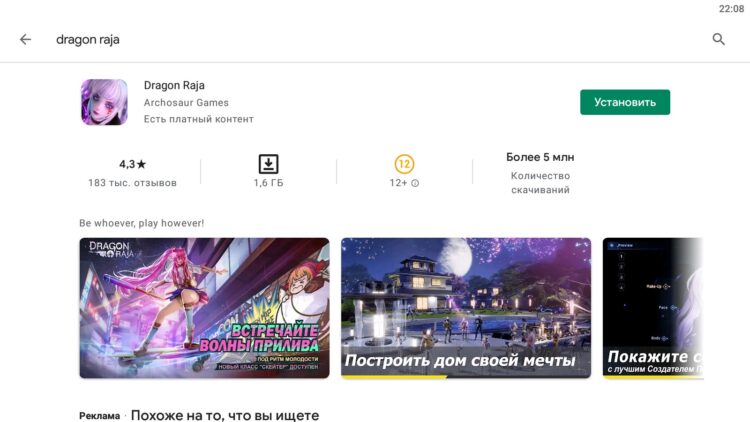This screenshot has height=422, width=750.
Task: Open the skater girl promo screenshot
Action: tap(204, 308)
